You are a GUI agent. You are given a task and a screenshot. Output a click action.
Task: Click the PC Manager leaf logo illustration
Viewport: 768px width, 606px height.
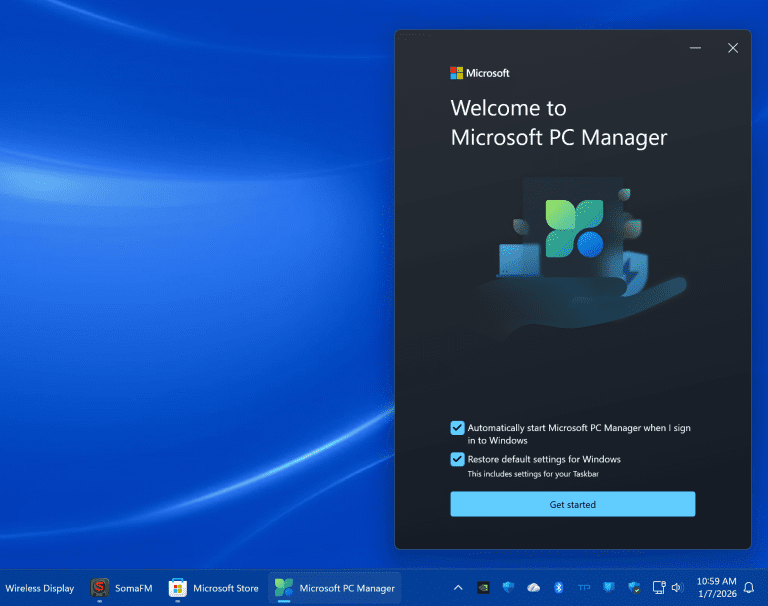coord(574,229)
